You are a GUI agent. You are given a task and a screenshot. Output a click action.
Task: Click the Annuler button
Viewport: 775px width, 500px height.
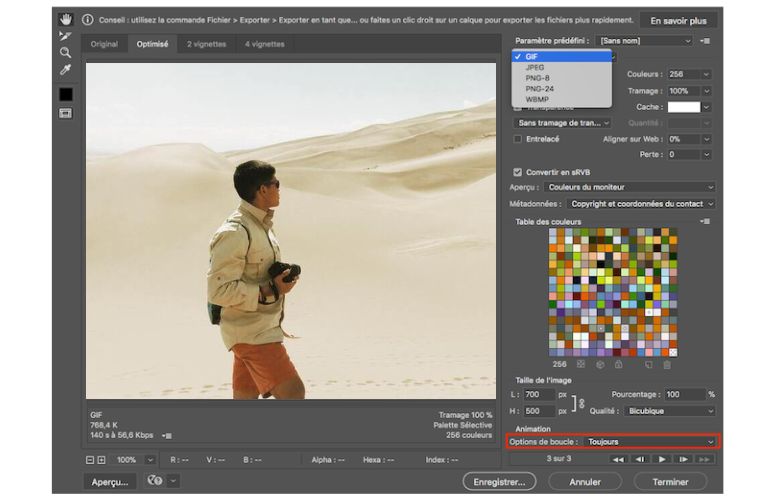585,482
